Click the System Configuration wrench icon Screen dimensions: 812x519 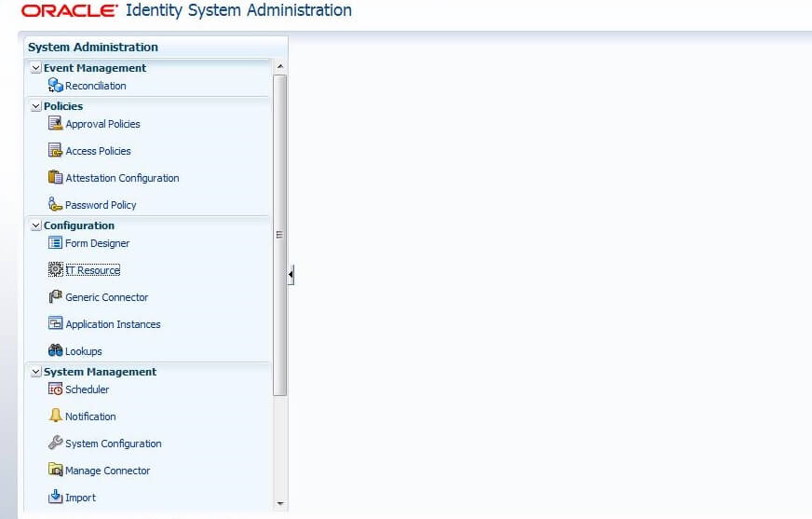(55, 444)
